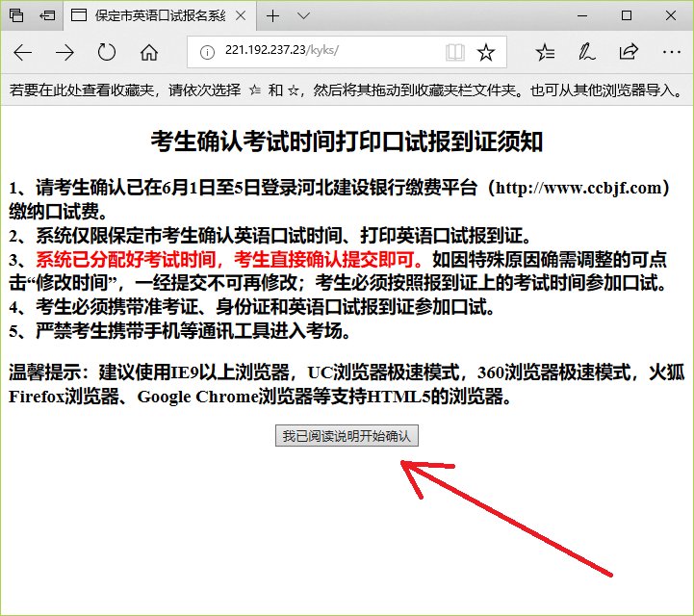Viewport: 694px width, 616px height.
Task: Click the http://www.ccbjf.com payment link text
Action: click(578, 188)
